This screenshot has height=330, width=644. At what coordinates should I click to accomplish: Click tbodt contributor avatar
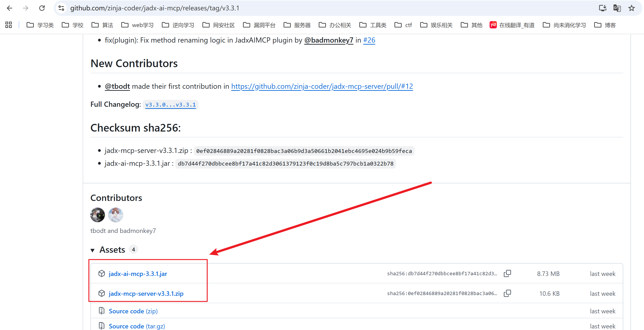[x=98, y=215]
